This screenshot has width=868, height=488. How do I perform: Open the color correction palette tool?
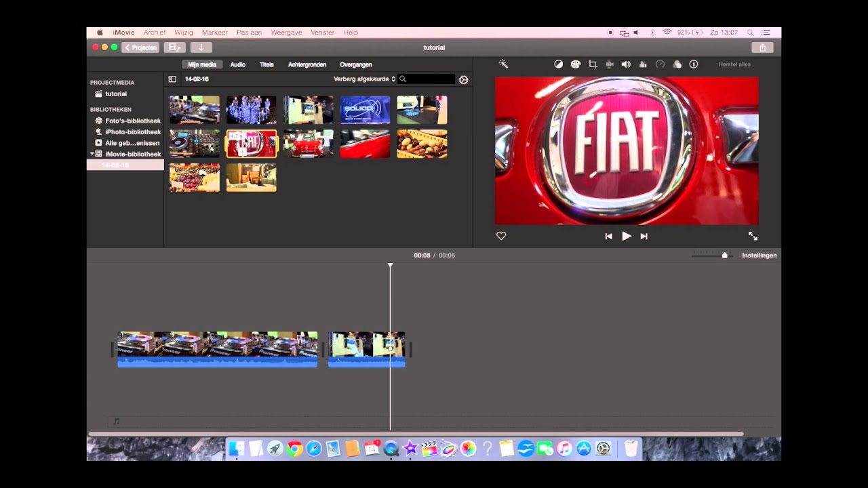pos(575,64)
